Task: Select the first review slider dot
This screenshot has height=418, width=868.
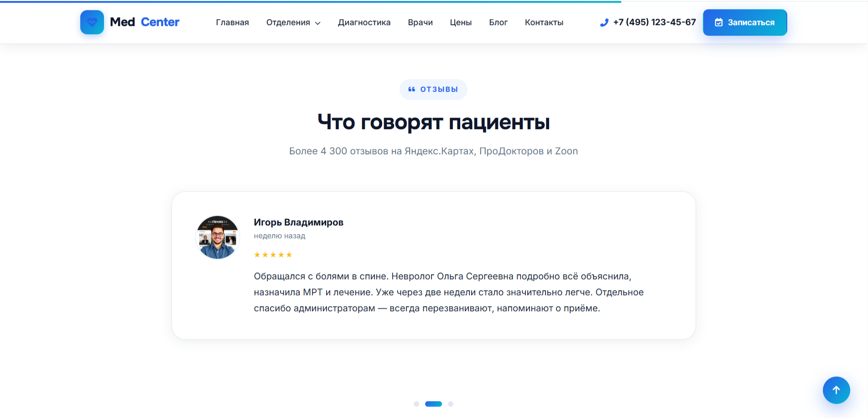Action: pos(416,404)
